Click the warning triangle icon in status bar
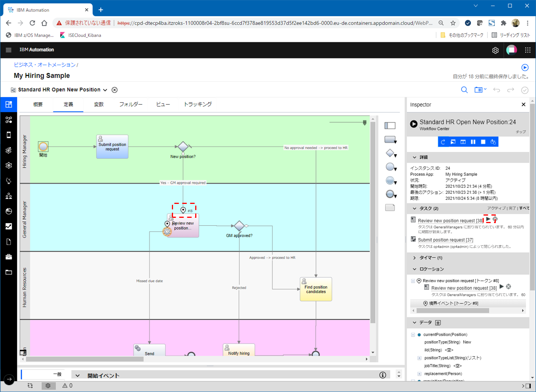Screen dimensions: 536x392 pos(65,386)
